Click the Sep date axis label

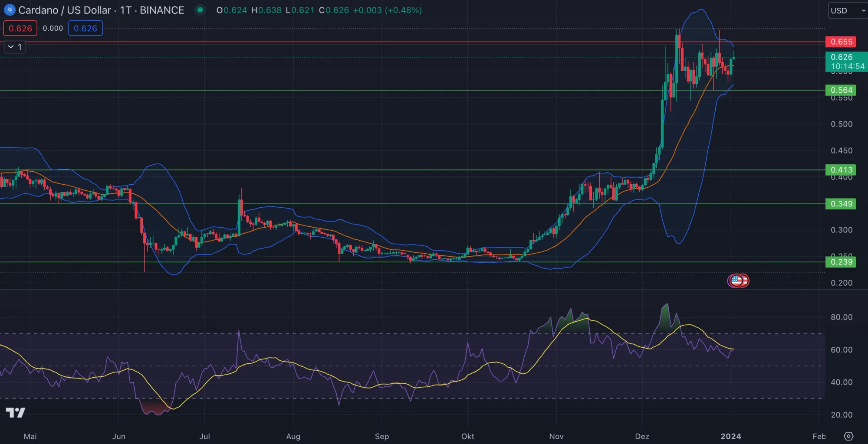point(382,437)
